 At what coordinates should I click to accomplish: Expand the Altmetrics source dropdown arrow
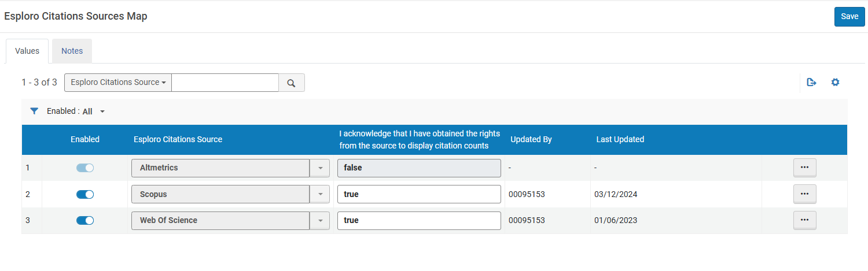pyautogui.click(x=320, y=168)
